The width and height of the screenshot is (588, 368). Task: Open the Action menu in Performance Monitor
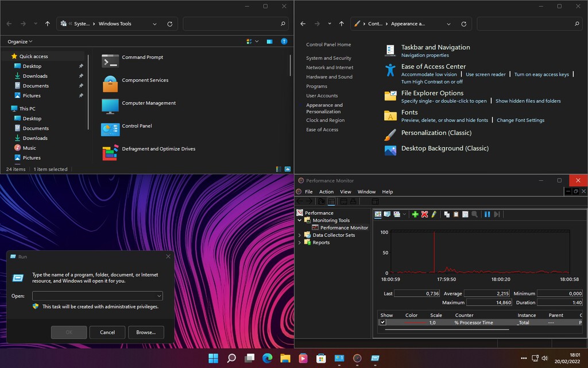coord(326,191)
